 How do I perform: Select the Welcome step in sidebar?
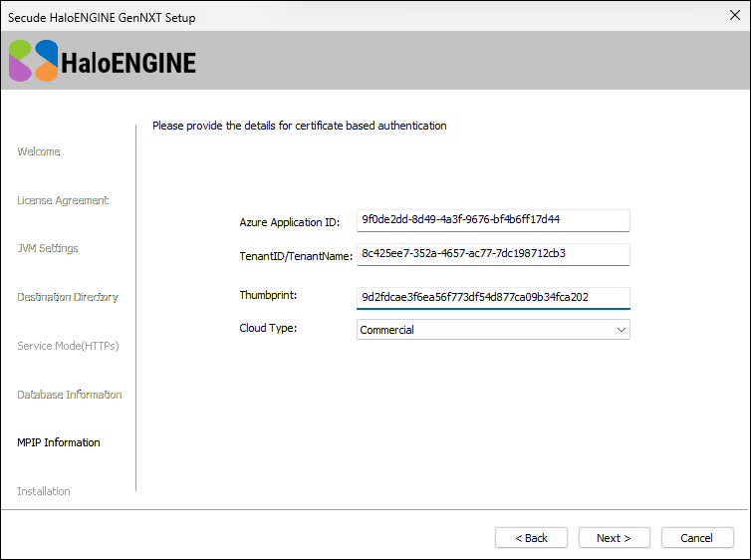39,151
